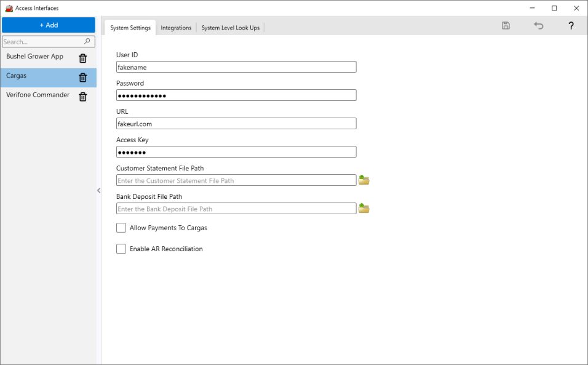Browse folder for Customer Statement File Path

point(364,180)
